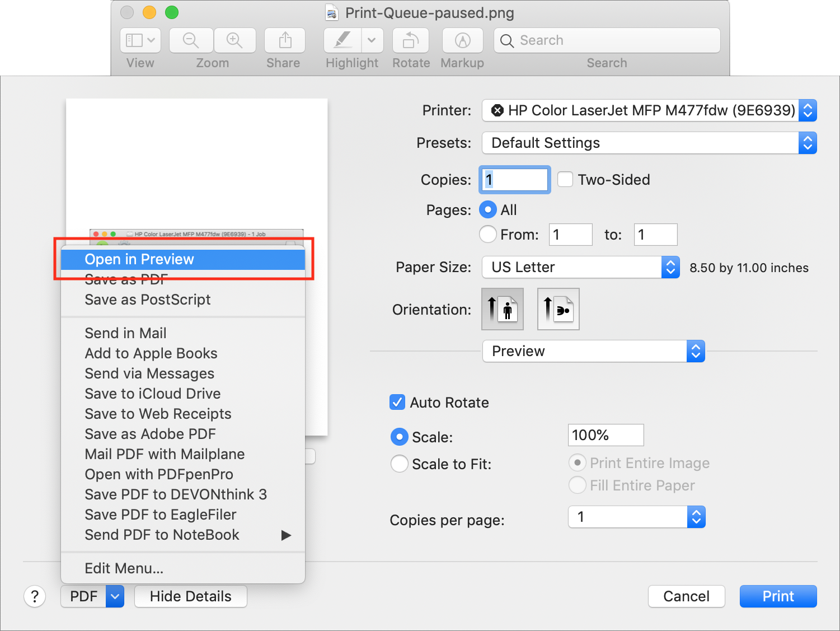Open the Preview options section dropdown
Image resolution: width=840 pixels, height=631 pixels.
point(594,351)
